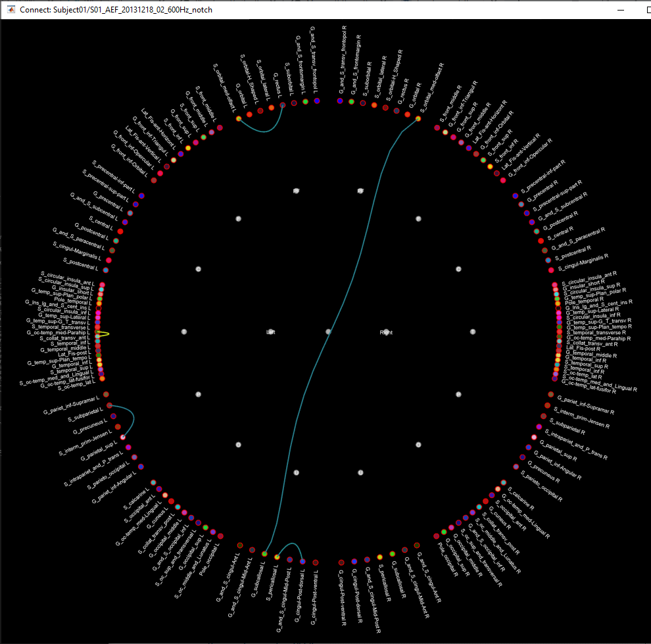Select the G_postcentral L node marker

pos(120,231)
